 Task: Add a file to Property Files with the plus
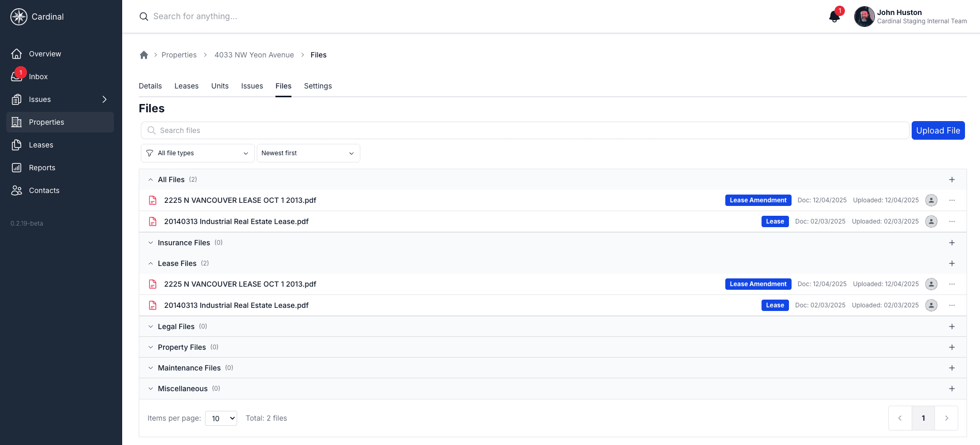click(x=952, y=347)
